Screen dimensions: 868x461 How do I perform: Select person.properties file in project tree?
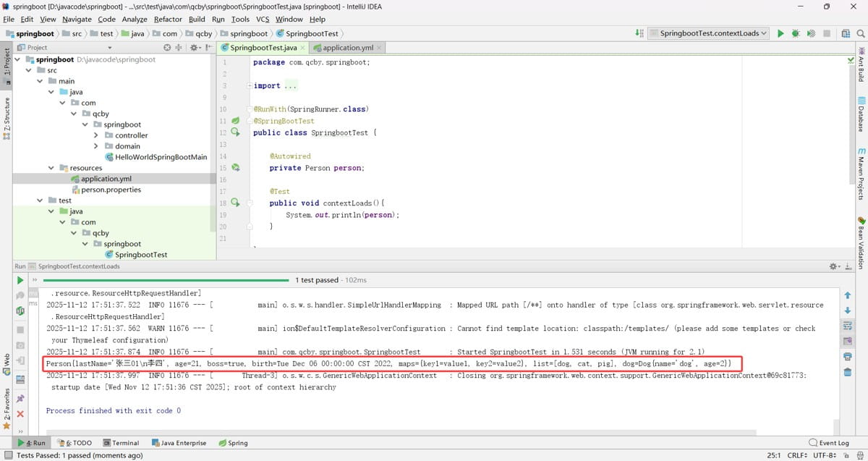(x=111, y=190)
